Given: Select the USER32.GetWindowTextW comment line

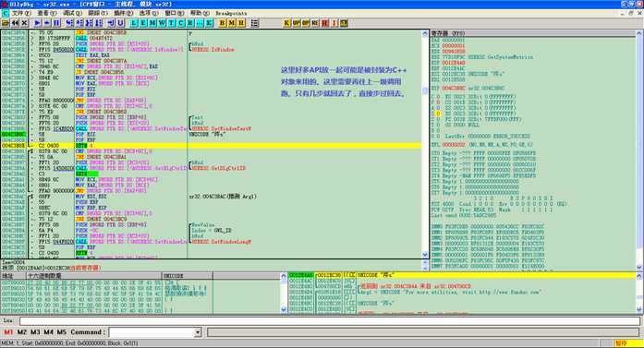Looking at the screenshot, I should [x=221, y=128].
